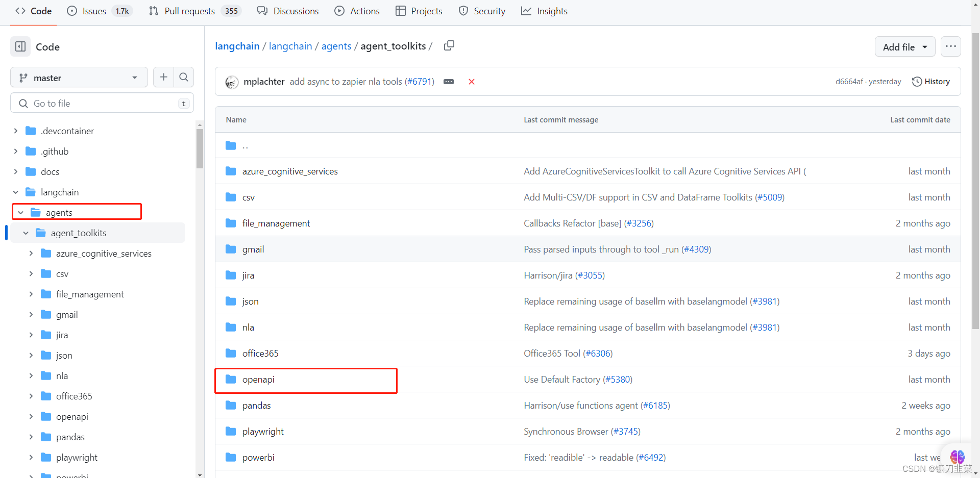Expand commit message ellipsis icon
The image size is (980, 478).
click(449, 82)
